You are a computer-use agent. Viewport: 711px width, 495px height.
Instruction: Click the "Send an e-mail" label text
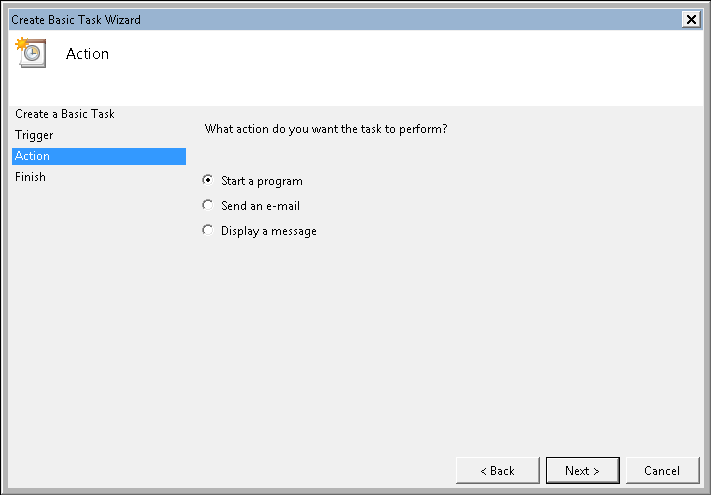point(260,206)
